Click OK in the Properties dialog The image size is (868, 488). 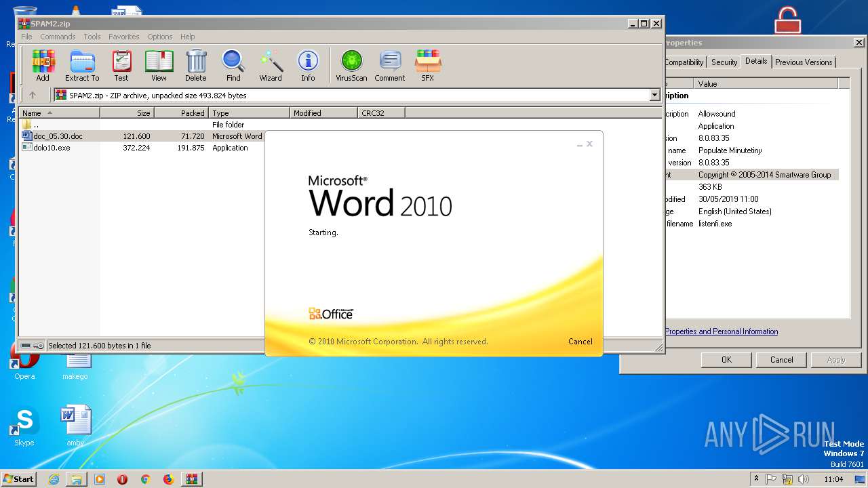click(x=726, y=359)
